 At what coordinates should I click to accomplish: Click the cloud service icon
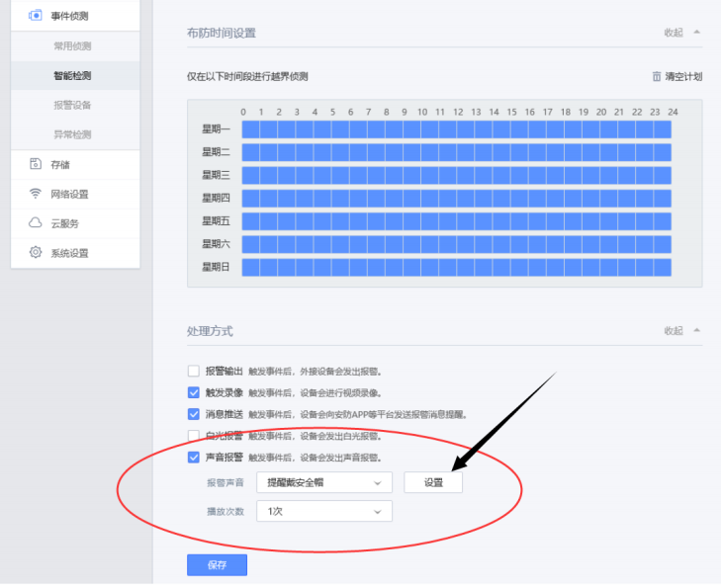tap(35, 223)
